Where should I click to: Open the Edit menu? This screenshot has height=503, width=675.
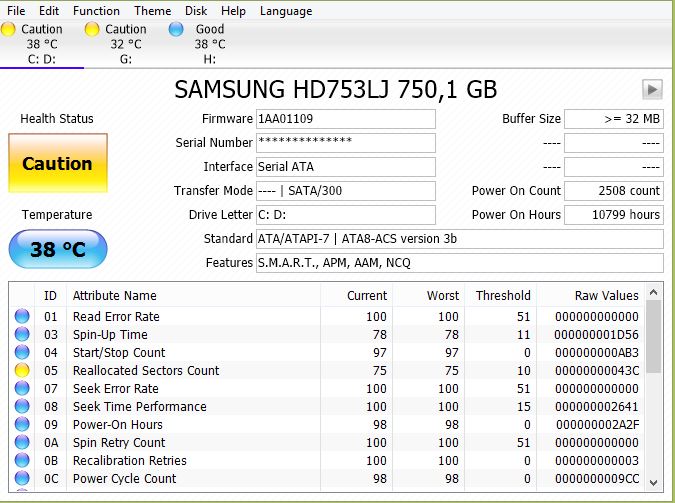pyautogui.click(x=49, y=11)
